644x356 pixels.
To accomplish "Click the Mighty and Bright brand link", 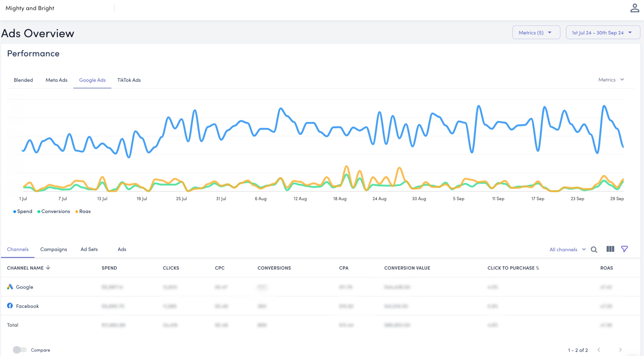I will coord(30,8).
